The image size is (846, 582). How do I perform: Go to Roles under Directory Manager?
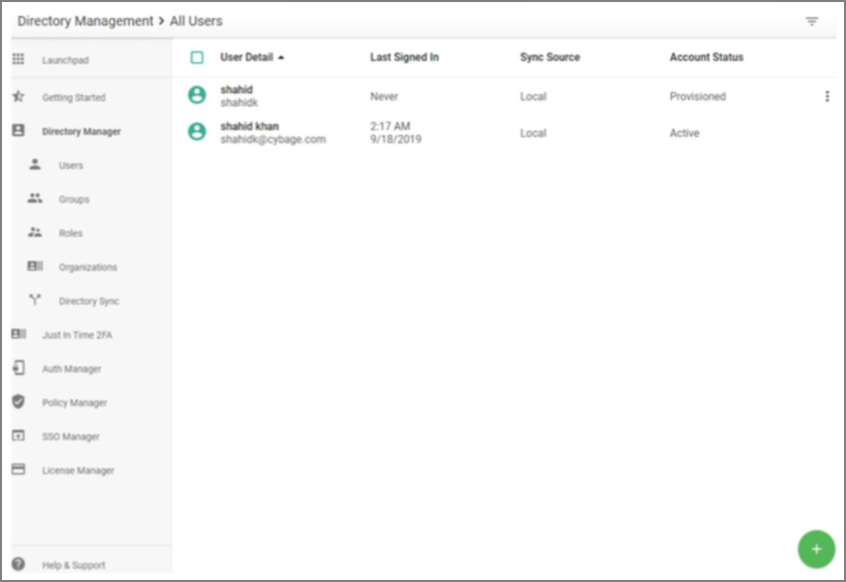[71, 234]
